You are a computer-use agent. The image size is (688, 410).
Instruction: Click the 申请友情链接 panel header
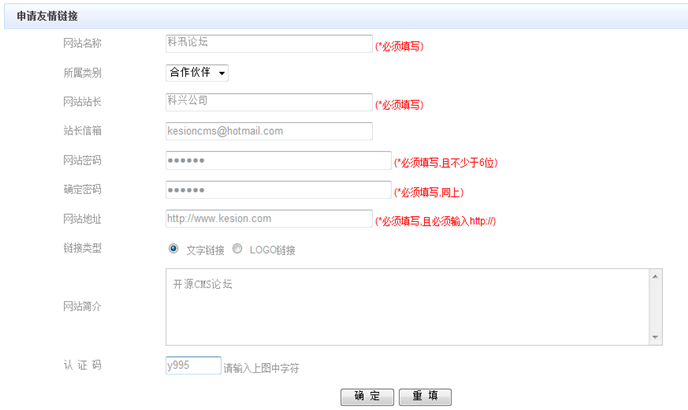[x=48, y=17]
